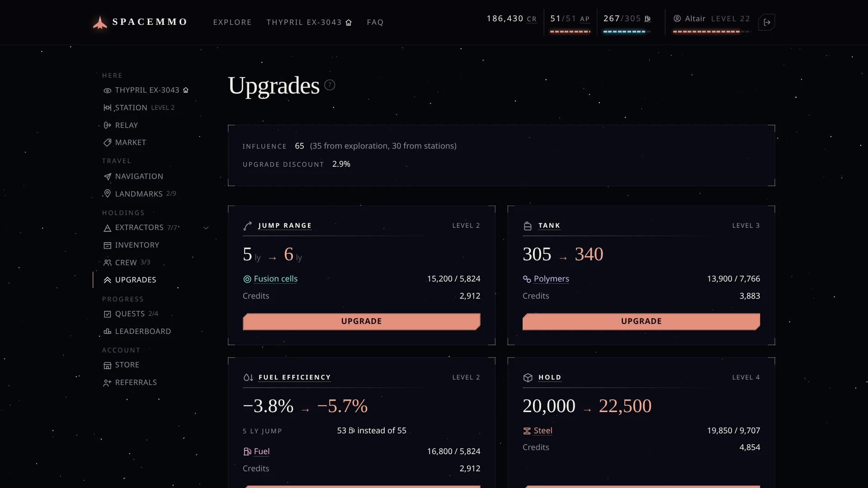Open Inventory under Holdings
Screen dimensions: 868x488
coord(132,245)
